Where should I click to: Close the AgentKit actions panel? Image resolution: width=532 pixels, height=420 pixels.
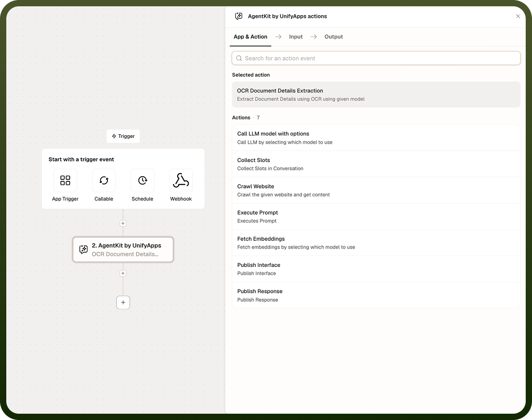[518, 16]
